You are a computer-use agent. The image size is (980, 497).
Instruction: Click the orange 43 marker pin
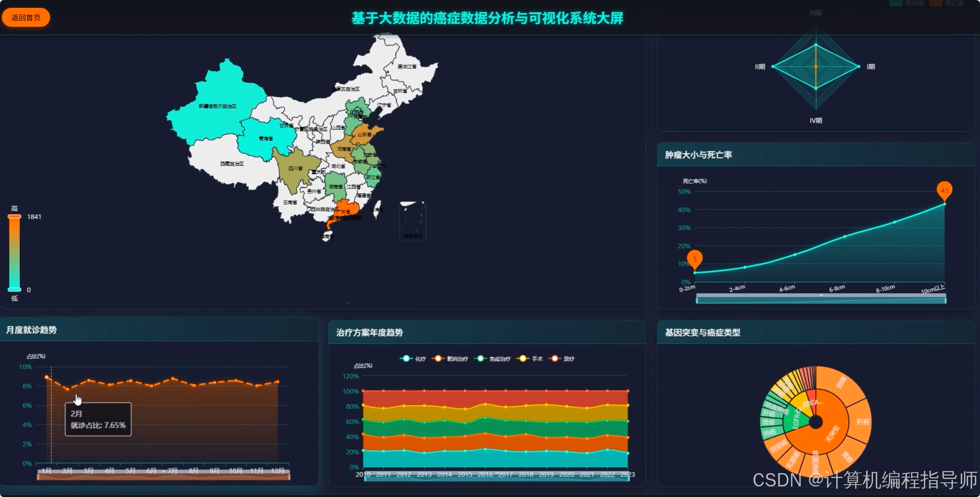pyautogui.click(x=944, y=190)
